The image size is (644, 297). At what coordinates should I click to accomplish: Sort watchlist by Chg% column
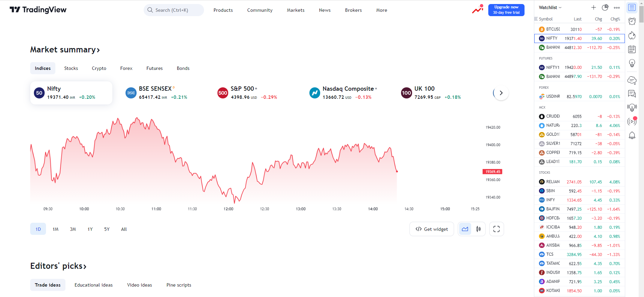pos(615,19)
